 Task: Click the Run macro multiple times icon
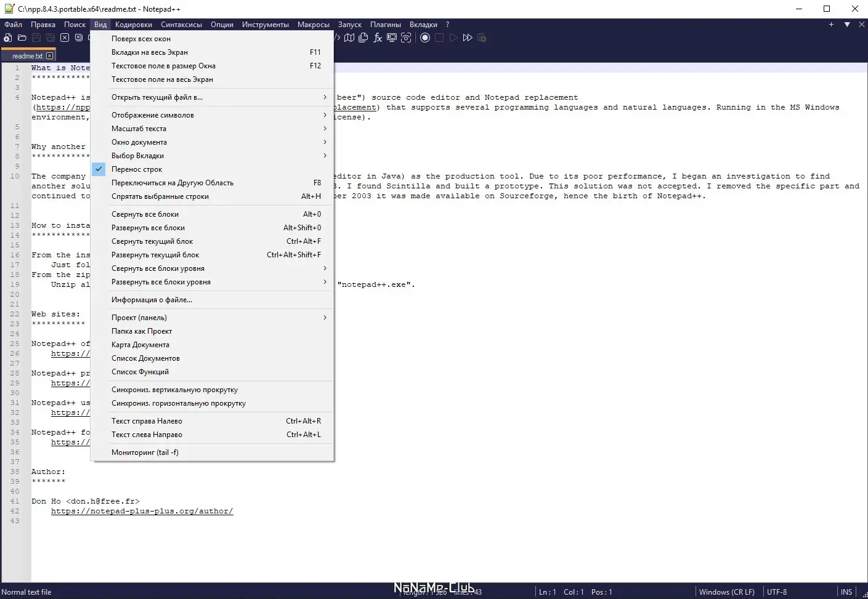468,38
